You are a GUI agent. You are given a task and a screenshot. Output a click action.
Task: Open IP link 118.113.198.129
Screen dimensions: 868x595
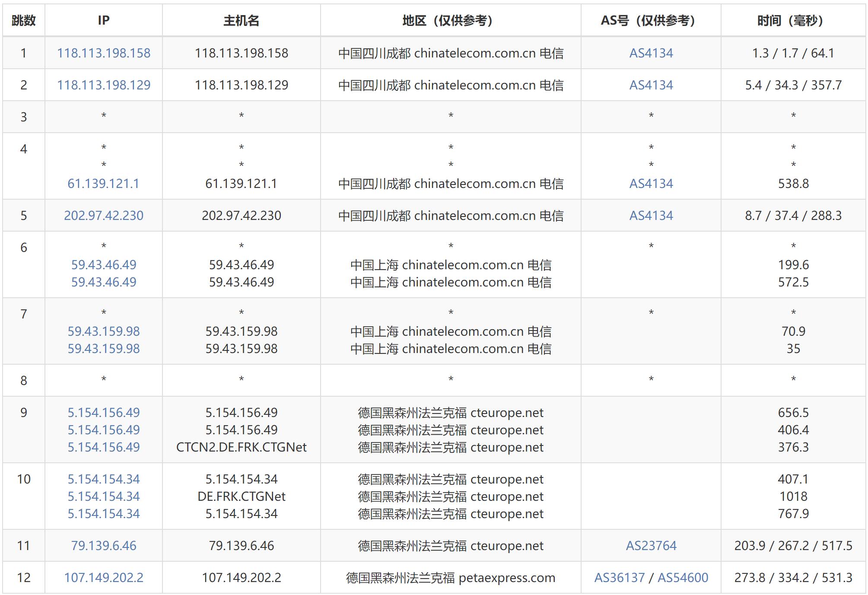(104, 85)
